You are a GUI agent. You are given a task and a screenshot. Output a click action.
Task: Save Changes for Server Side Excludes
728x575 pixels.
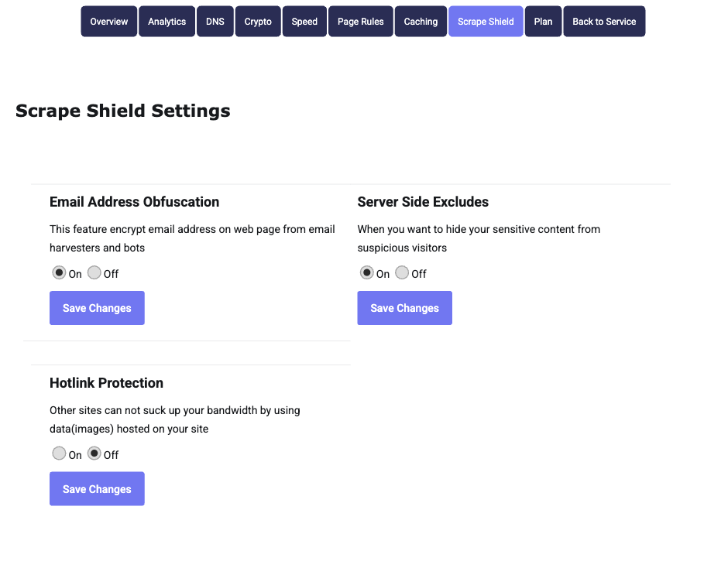405,308
